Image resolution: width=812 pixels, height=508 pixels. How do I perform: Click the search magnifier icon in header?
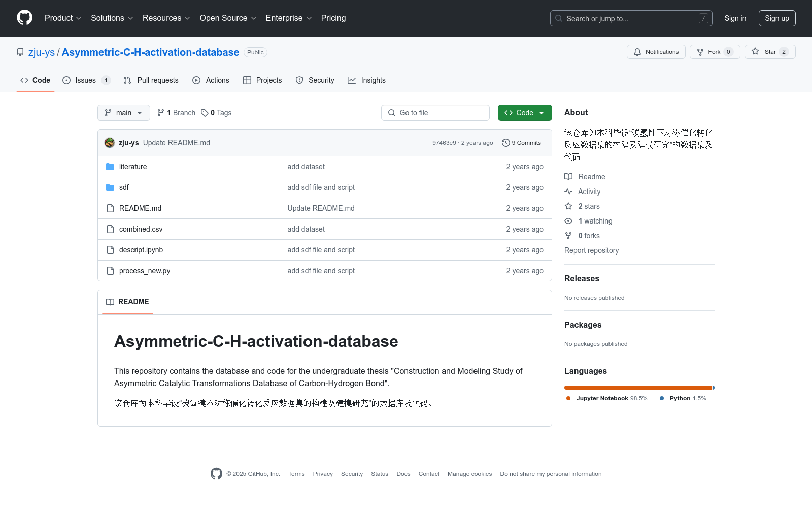559,18
